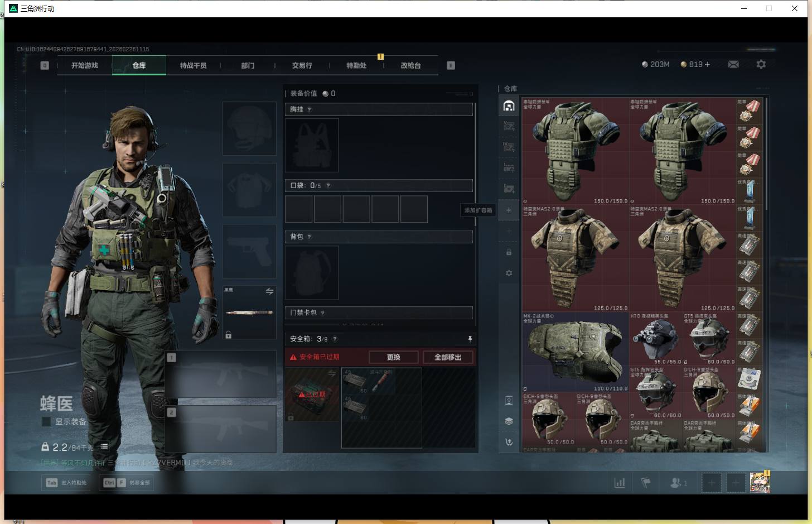
Task: Switch to the 交易行 tab
Action: click(x=302, y=65)
